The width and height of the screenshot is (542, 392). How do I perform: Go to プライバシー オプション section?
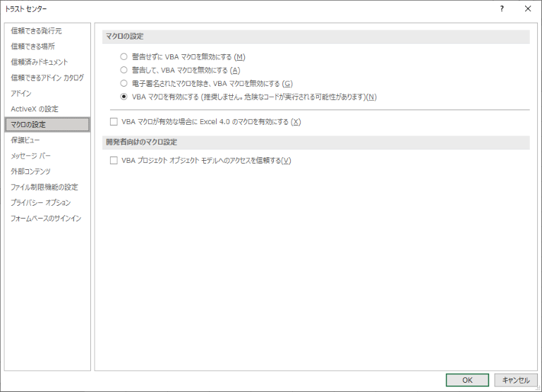coord(41,202)
